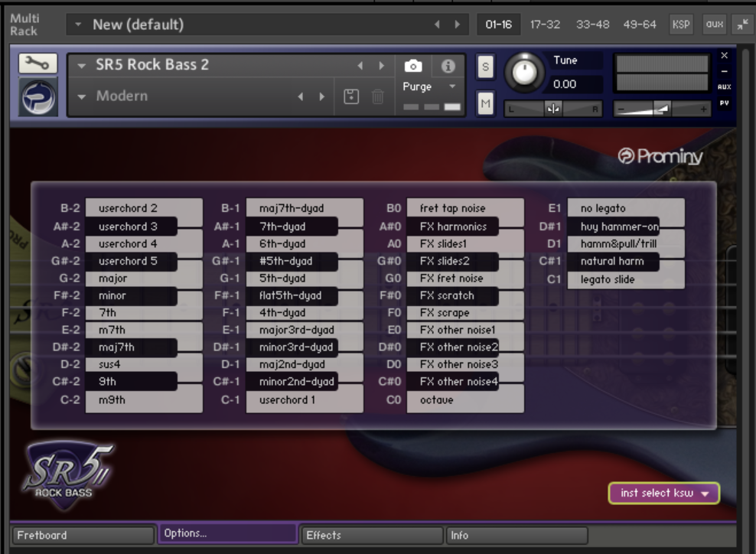Open instrument edit mode wrench icon
756x554 pixels.
pos(37,64)
